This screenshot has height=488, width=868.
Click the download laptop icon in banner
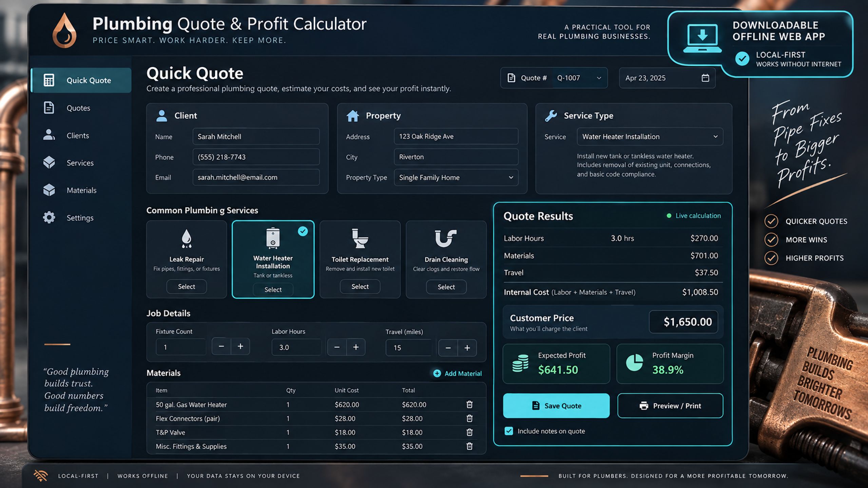[702, 38]
